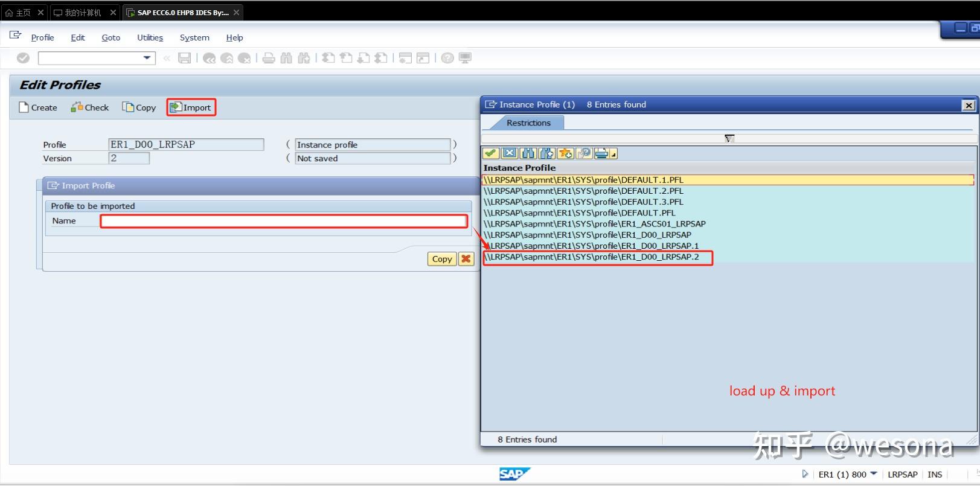Viewport: 980px width, 486px height.
Task: Select entry ER1_D00_LRPSAP.2
Action: click(728, 257)
